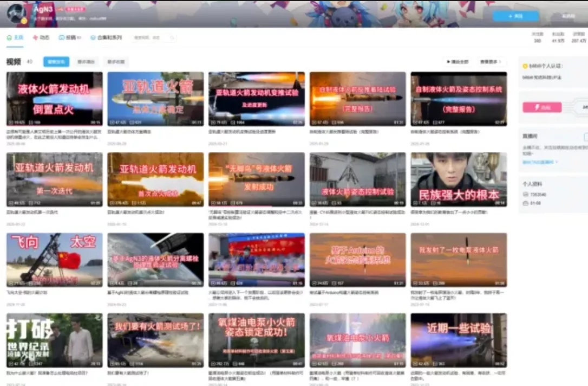Open the live room link arrow
588x386 pixels.
click(557, 162)
